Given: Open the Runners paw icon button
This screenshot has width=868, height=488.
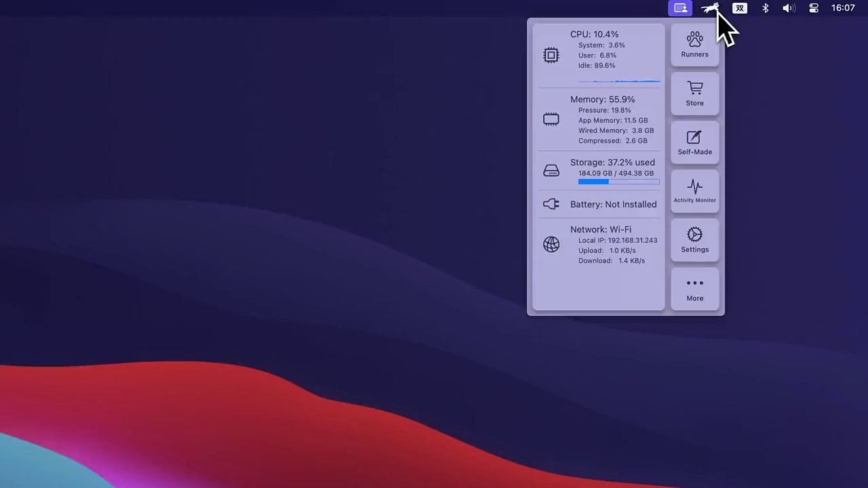Looking at the screenshot, I should pyautogui.click(x=694, y=45).
